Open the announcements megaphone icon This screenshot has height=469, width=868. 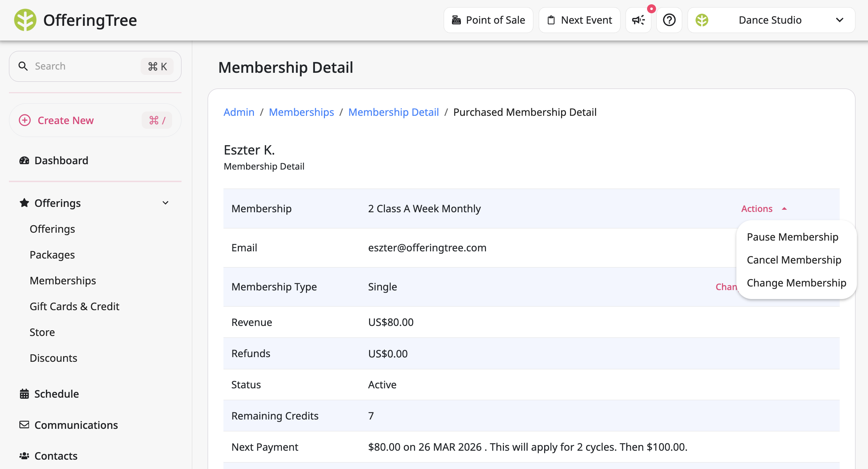[x=638, y=20]
